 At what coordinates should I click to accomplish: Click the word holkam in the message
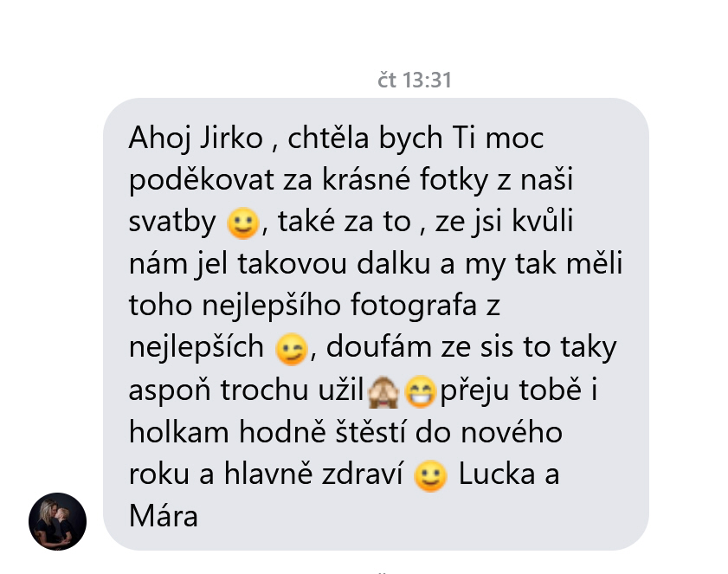[x=178, y=432]
